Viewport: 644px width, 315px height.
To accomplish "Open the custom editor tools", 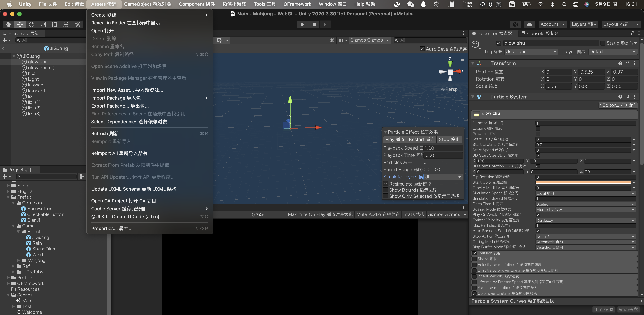I will pyautogui.click(x=78, y=24).
